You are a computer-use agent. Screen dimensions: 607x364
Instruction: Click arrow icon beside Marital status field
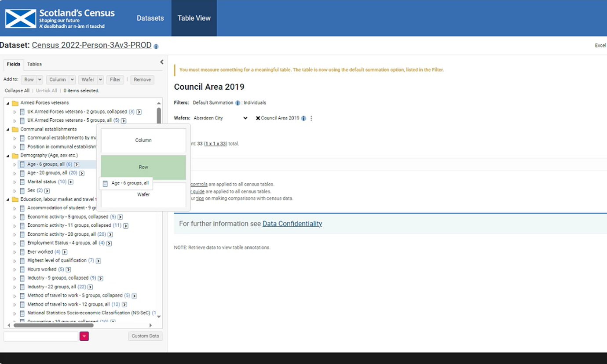(70, 182)
